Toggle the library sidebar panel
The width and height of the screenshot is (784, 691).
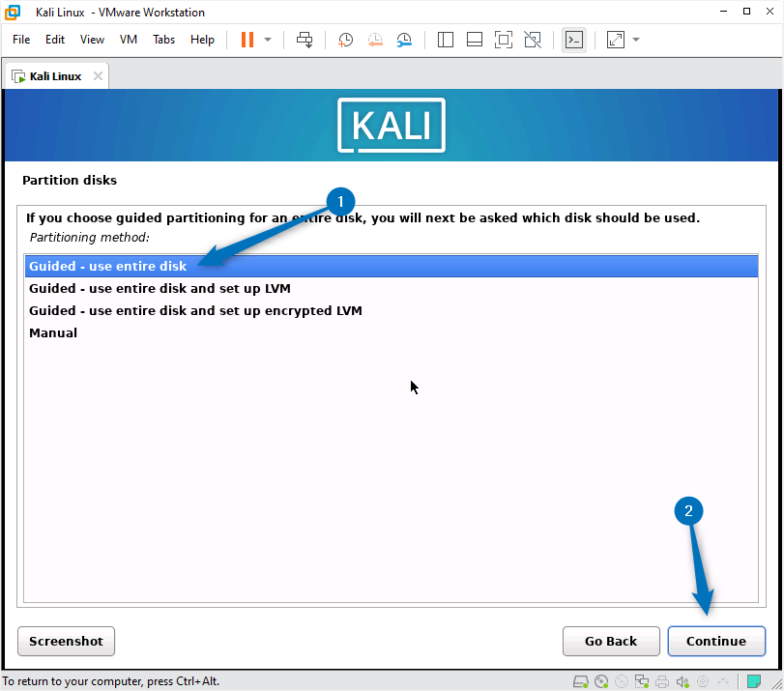pyautogui.click(x=445, y=40)
